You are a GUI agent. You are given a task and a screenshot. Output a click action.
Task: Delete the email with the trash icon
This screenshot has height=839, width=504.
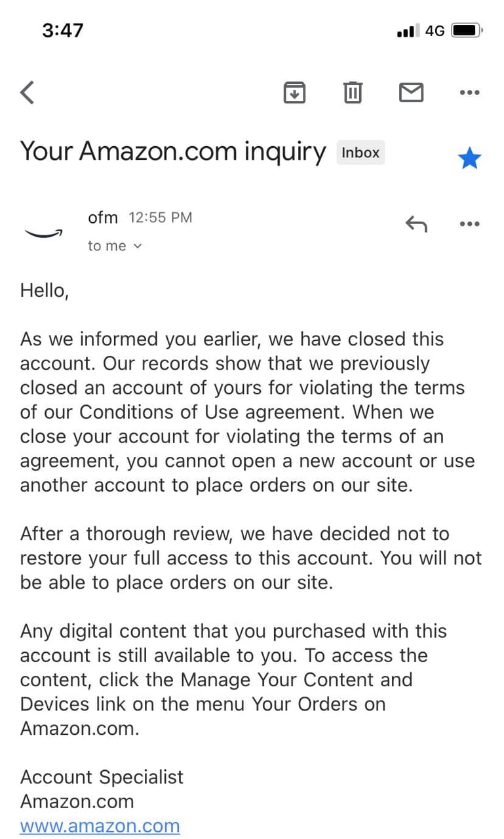(353, 92)
